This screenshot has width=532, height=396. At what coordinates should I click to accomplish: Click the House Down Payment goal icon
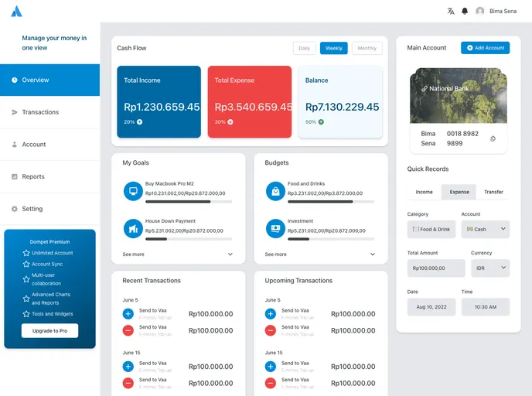(133, 228)
